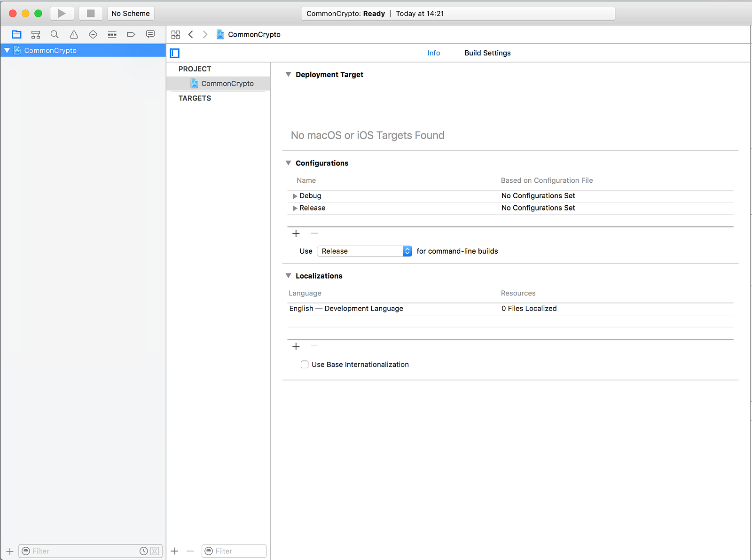Zoom the Xcode window to full screen
Image resolution: width=752 pixels, height=560 pixels.
[x=38, y=14]
